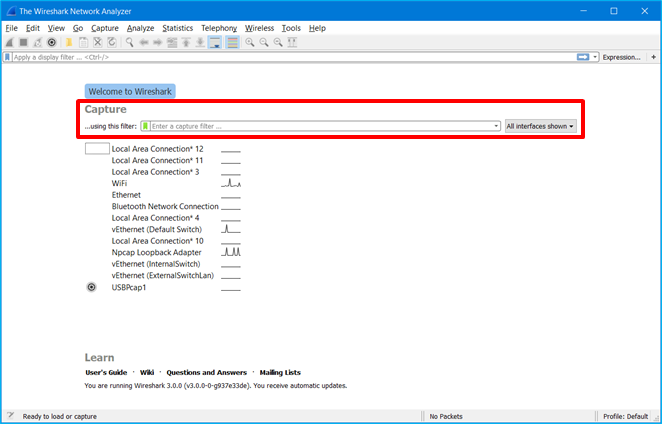Open display filter bookmark icon
662x424 pixels.
coord(7,57)
